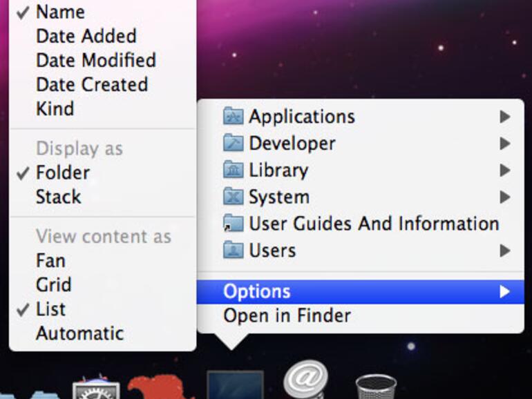Click the Users folder icon
The height and width of the screenshot is (399, 532).
(233, 250)
